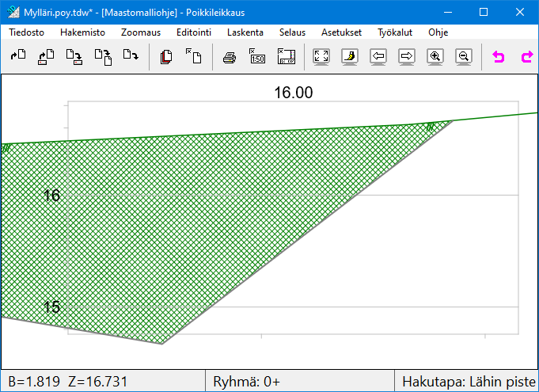
Task: Click the magenta undo arrow
Action: click(x=499, y=57)
